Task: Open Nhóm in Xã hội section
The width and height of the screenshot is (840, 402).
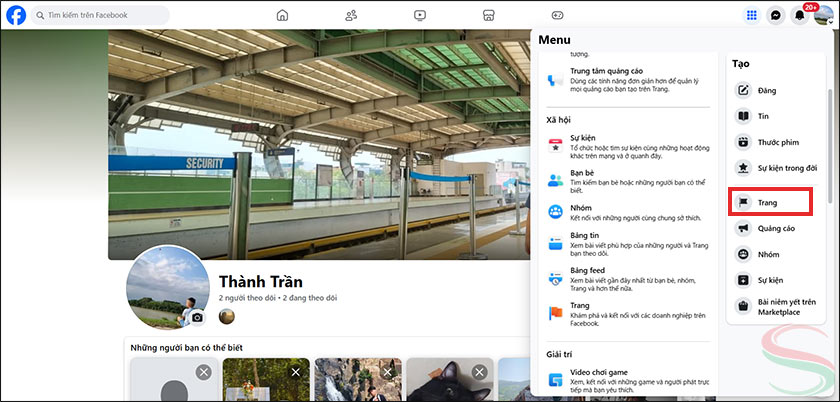Action: [628, 212]
